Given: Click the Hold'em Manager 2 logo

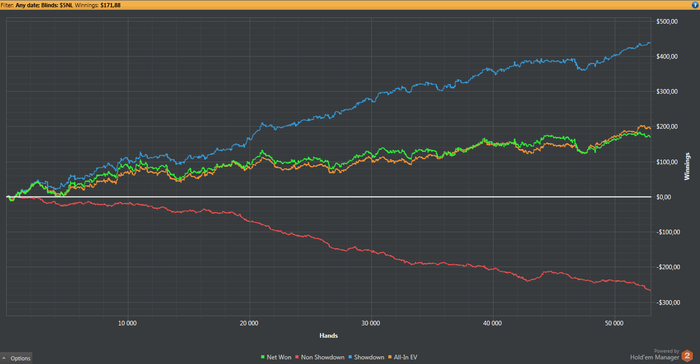Looking at the screenshot, I should coord(687,356).
